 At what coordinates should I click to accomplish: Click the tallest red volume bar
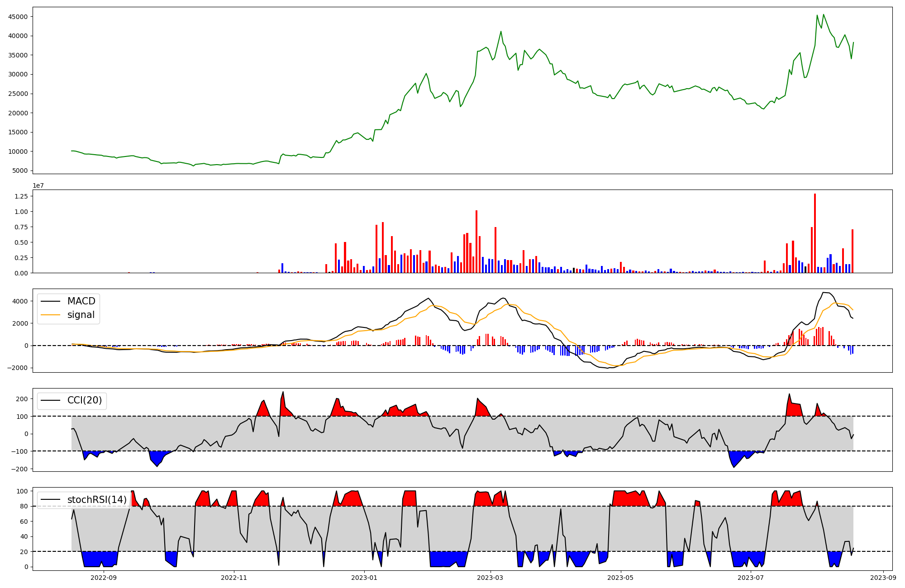point(815,233)
